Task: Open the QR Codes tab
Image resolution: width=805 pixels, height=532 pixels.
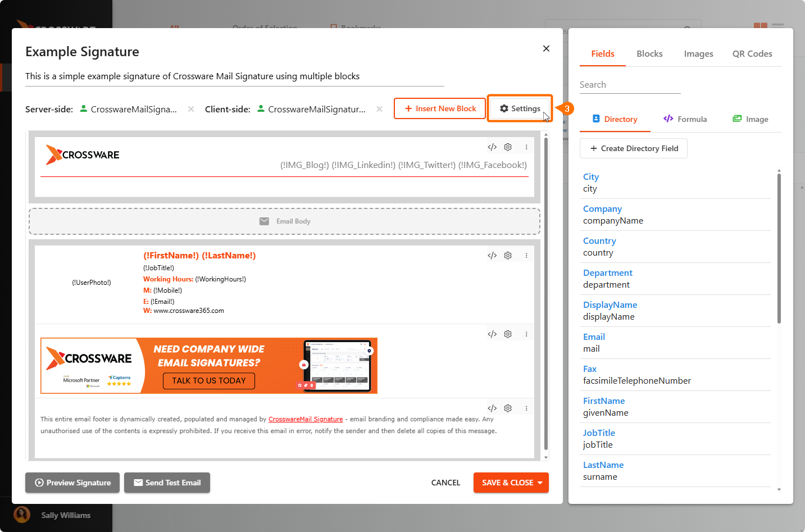Action: click(x=752, y=54)
